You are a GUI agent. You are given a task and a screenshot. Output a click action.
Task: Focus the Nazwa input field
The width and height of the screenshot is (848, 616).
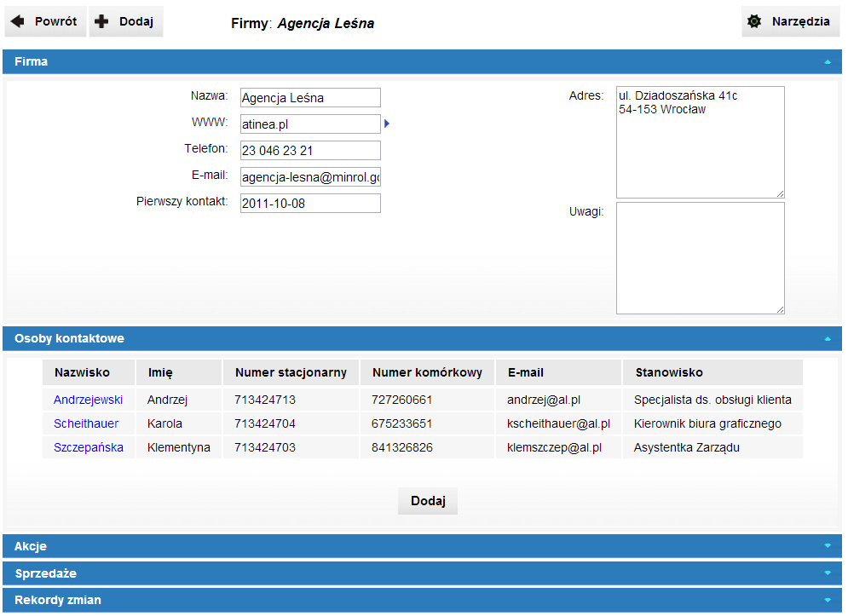(310, 98)
